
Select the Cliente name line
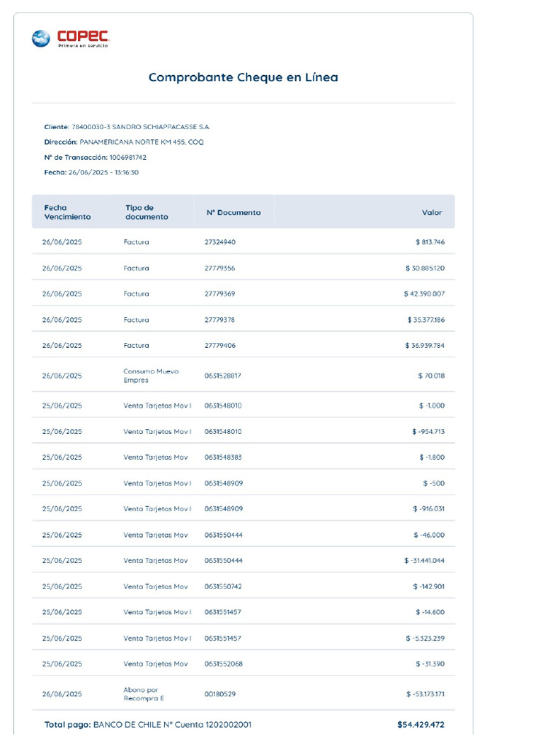click(x=127, y=127)
